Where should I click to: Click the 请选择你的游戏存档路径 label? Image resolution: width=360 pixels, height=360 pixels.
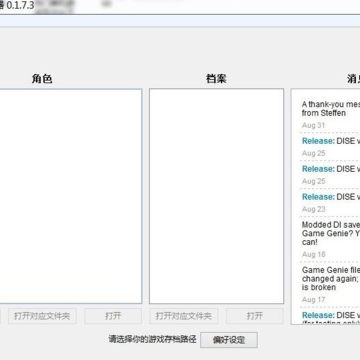pyautogui.click(x=152, y=340)
